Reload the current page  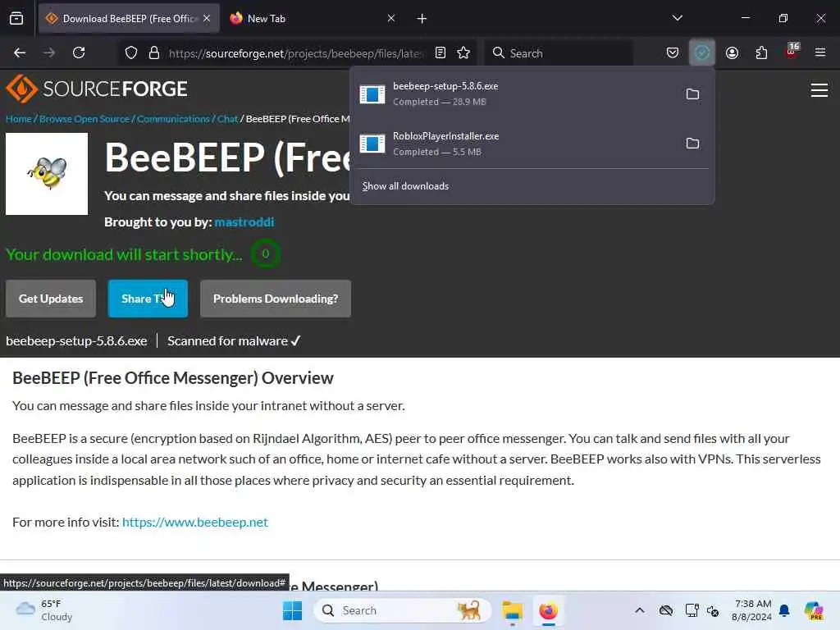click(x=79, y=53)
